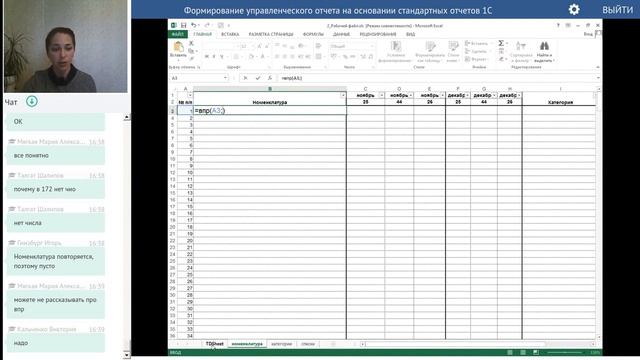Click the sort and filter icon
This screenshot has height=360, width=640.
point(521,47)
